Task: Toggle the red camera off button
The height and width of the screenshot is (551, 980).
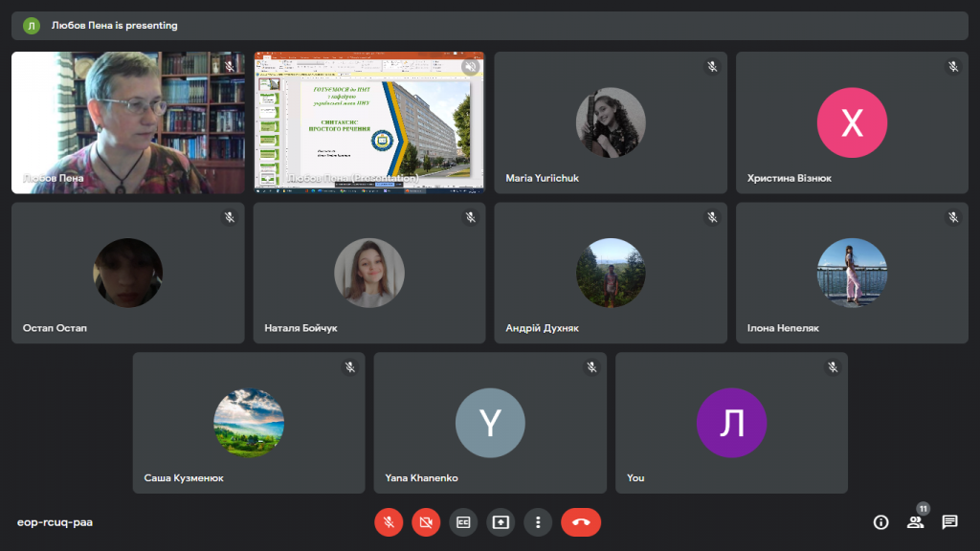Action: [x=426, y=522]
